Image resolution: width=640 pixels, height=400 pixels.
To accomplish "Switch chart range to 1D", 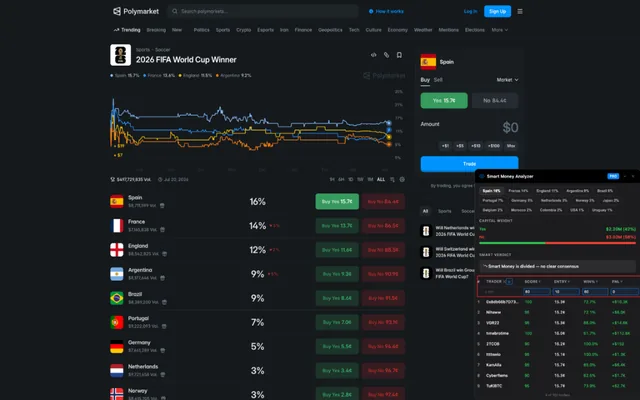I will pyautogui.click(x=351, y=180).
